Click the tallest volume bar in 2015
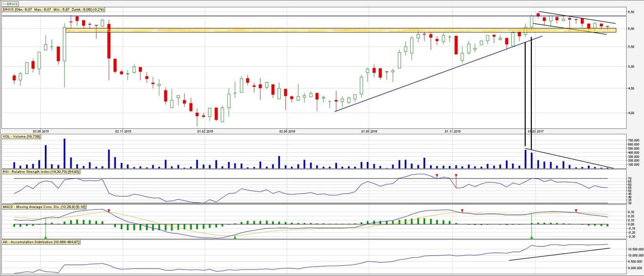This screenshot has width=644, height=276. pyautogui.click(x=64, y=153)
